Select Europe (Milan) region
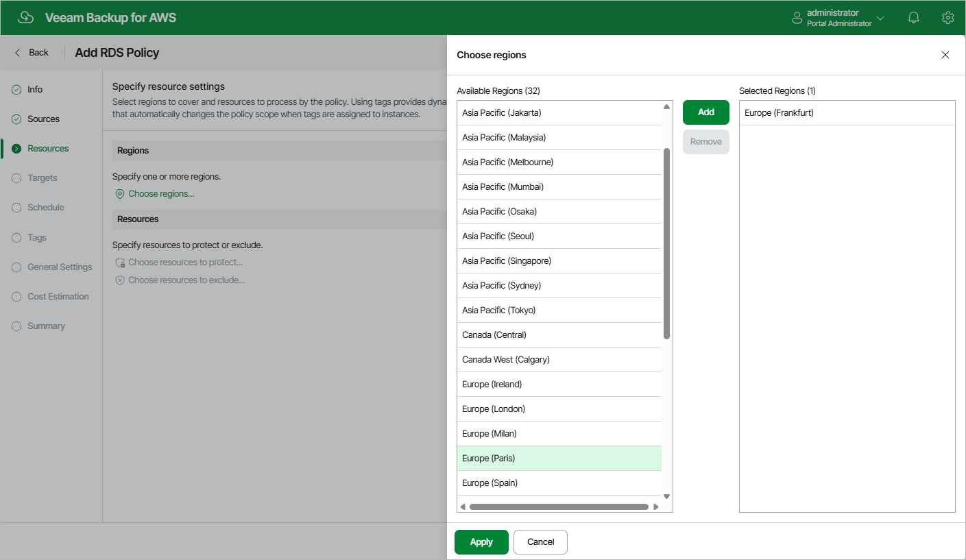Viewport: 966px width, 560px height. coord(559,434)
